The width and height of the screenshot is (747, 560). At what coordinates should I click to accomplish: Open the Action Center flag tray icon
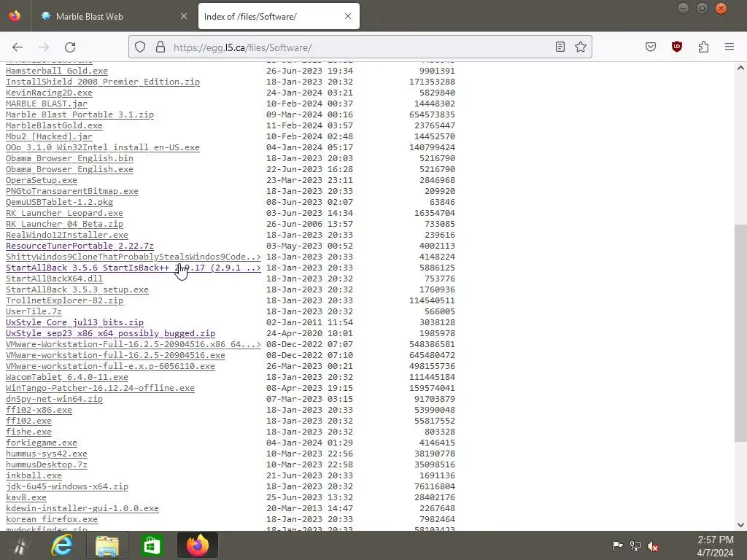pos(617,545)
